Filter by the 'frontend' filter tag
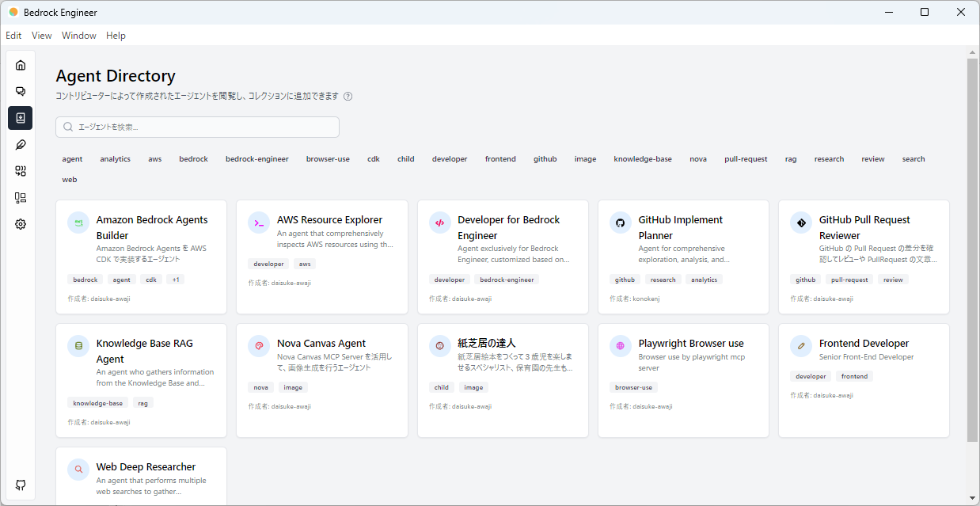Image resolution: width=980 pixels, height=506 pixels. (x=500, y=159)
